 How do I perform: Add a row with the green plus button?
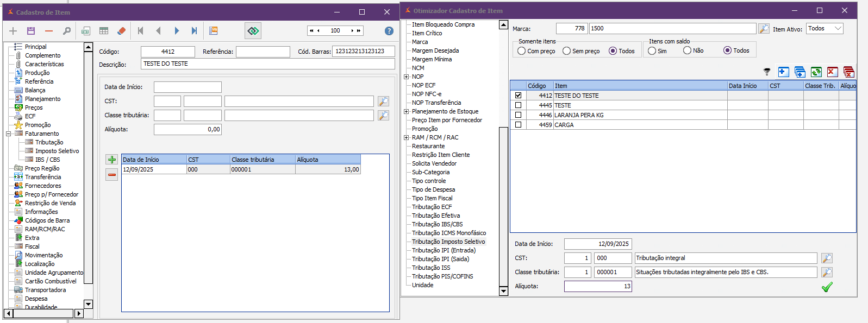pyautogui.click(x=111, y=160)
